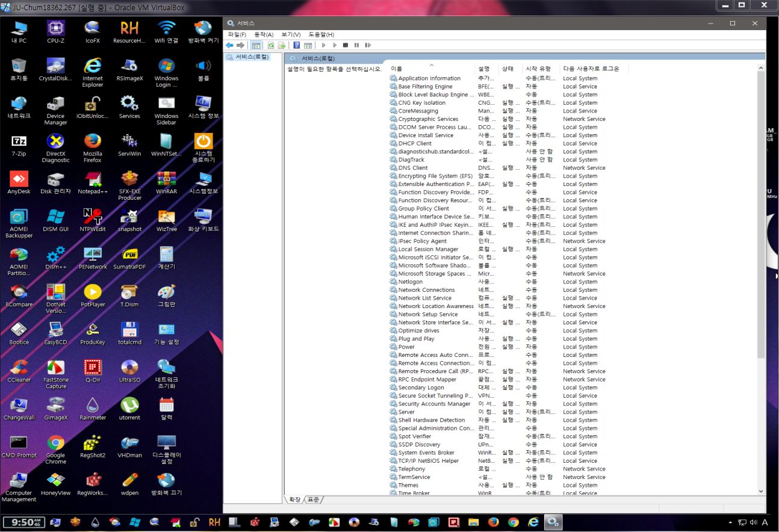Select the RPC Endpoint Mapper service
779x532 pixels.
click(x=509, y=379)
